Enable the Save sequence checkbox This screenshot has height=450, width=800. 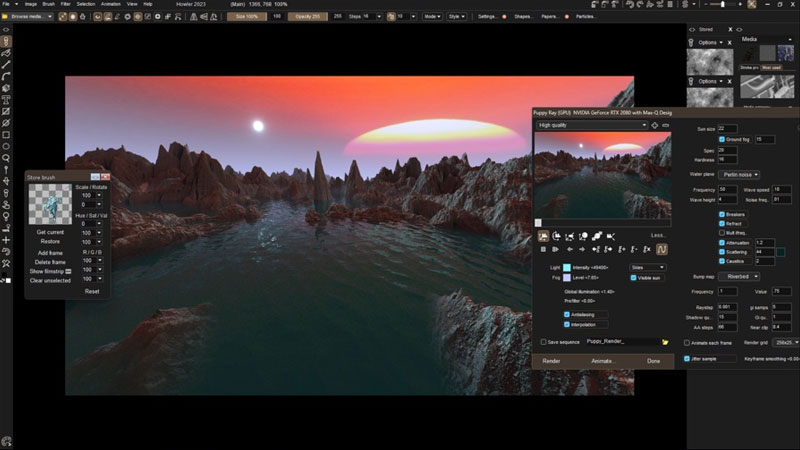click(543, 342)
